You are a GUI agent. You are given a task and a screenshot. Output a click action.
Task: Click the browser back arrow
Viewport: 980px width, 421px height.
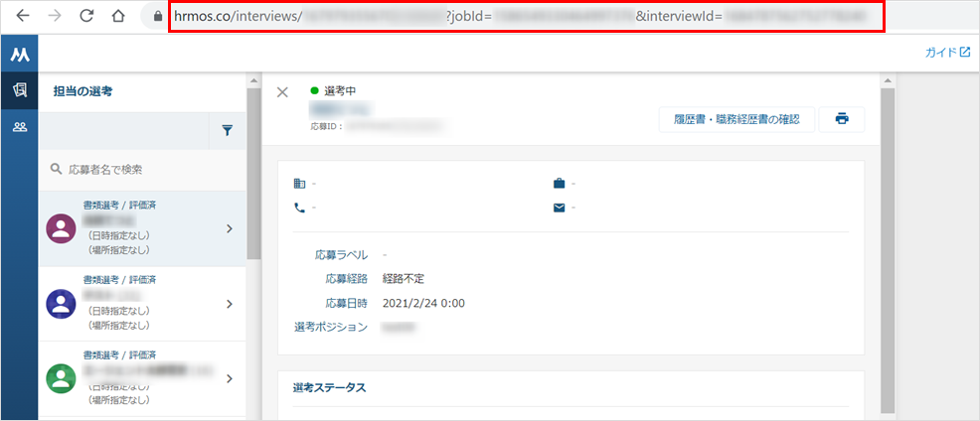[x=23, y=16]
